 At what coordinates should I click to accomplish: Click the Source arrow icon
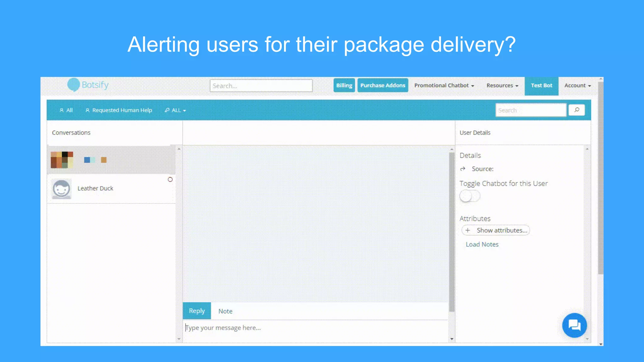[463, 169]
